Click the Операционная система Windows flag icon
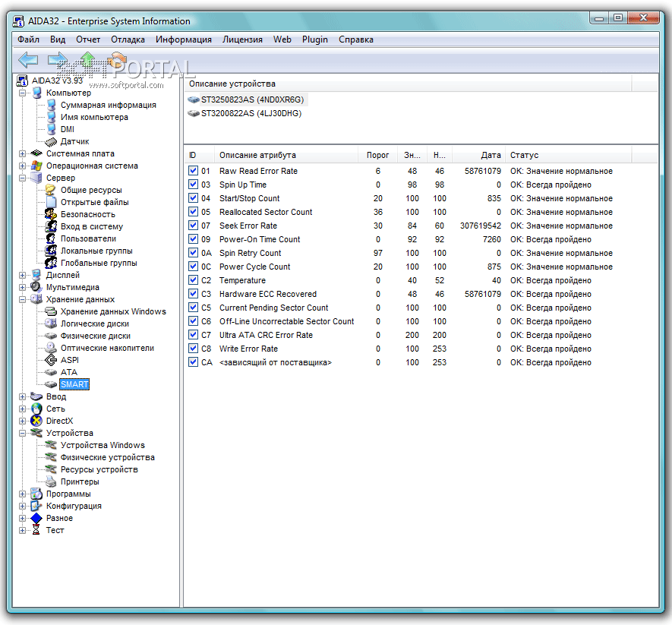 (x=37, y=166)
